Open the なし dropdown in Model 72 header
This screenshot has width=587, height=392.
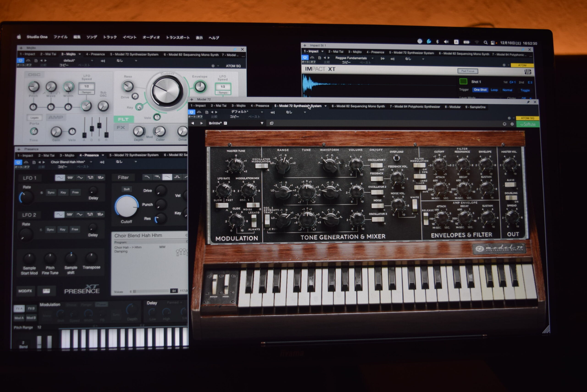(305, 112)
